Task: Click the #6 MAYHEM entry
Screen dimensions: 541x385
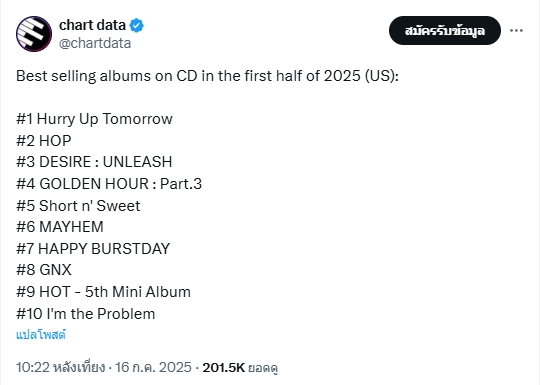Action: [60, 227]
